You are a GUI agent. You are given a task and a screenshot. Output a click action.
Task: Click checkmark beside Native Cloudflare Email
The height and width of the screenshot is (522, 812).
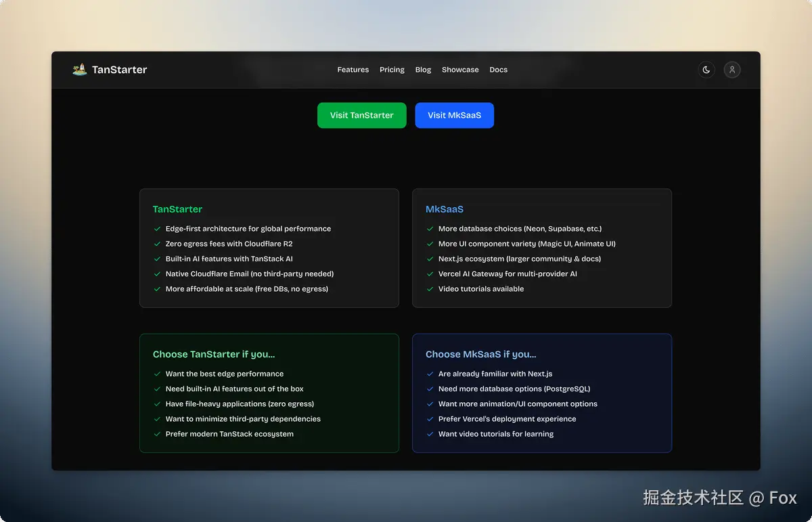point(157,274)
